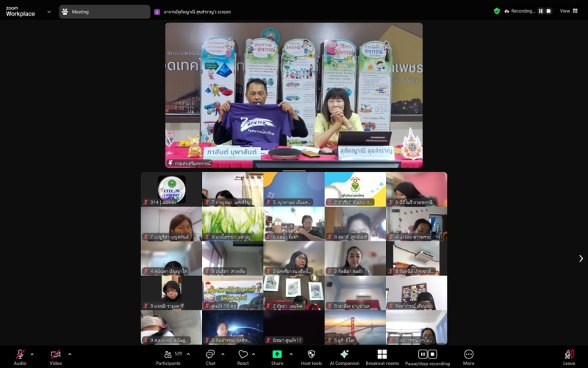Click muted mic icon on ศูนย์ฯ 19 tile
This screenshot has height=368, width=588.
point(207,306)
